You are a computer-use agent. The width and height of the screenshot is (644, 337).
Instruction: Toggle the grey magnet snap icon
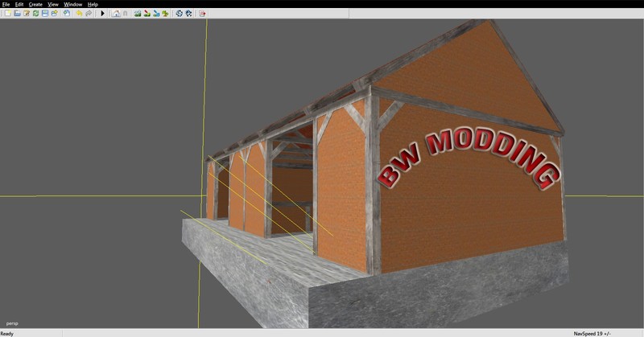click(x=125, y=14)
